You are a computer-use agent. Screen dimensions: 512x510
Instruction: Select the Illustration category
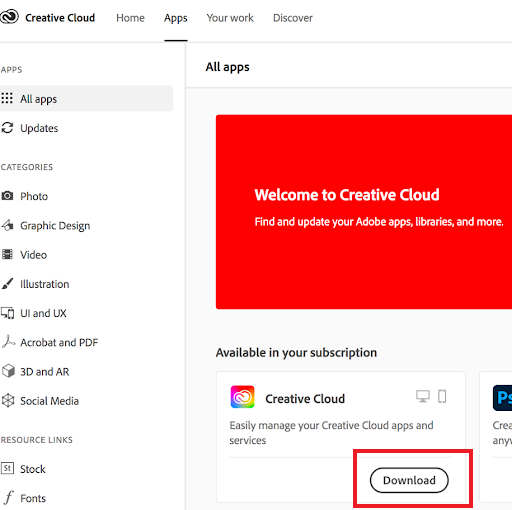coord(45,284)
